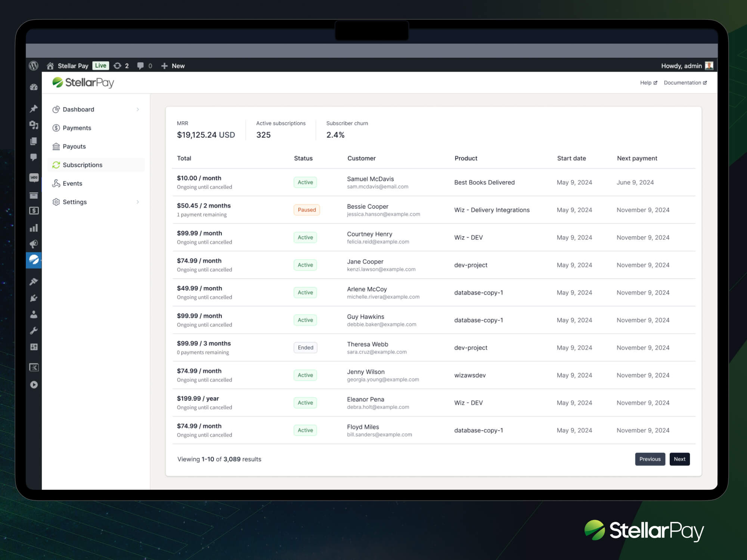Open the Products archive box icon
The width and height of the screenshot is (747, 560).
[34, 195]
